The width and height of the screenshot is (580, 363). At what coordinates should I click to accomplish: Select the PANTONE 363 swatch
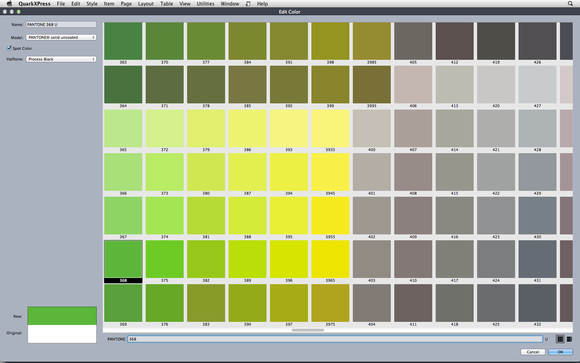pyautogui.click(x=123, y=41)
